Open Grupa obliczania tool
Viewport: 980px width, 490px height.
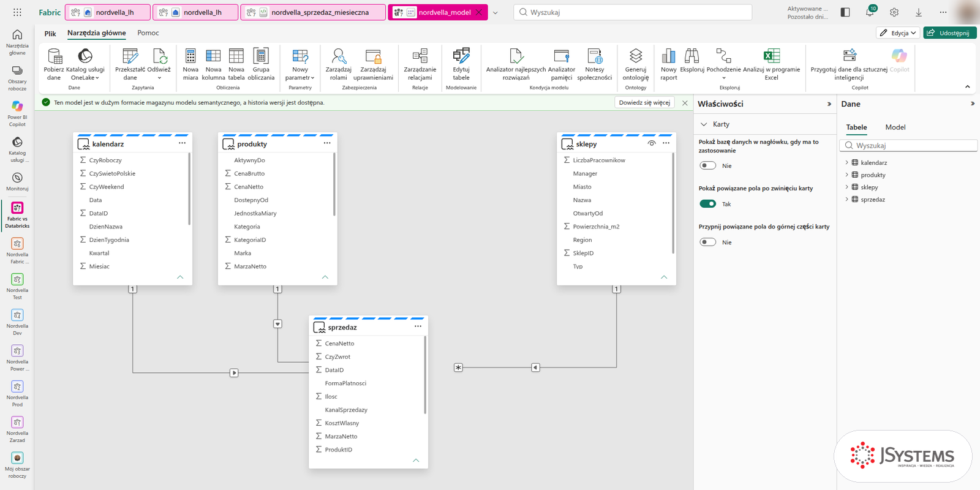(x=261, y=64)
